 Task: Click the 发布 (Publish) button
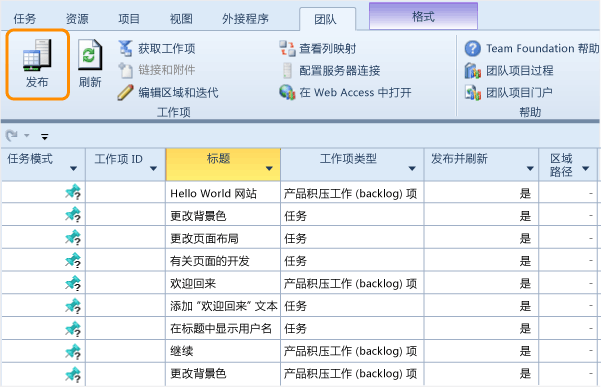pos(37,64)
